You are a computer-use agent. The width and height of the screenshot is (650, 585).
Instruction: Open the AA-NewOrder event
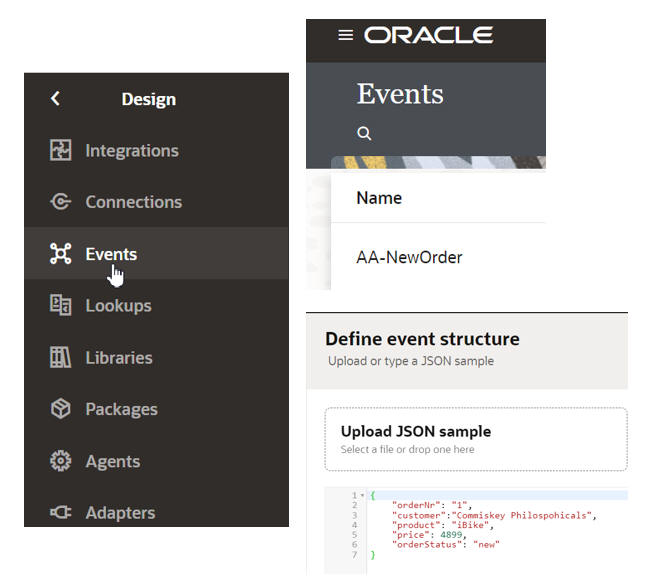409,257
